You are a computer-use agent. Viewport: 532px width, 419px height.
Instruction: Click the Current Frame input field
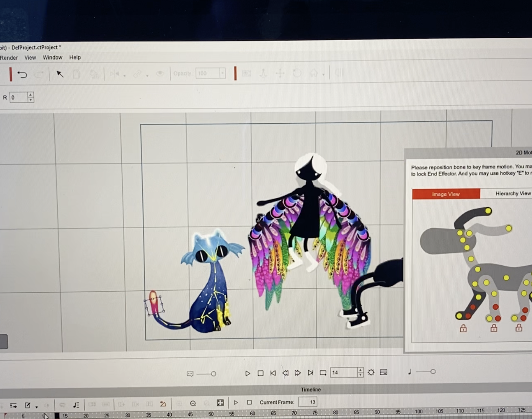pyautogui.click(x=308, y=402)
